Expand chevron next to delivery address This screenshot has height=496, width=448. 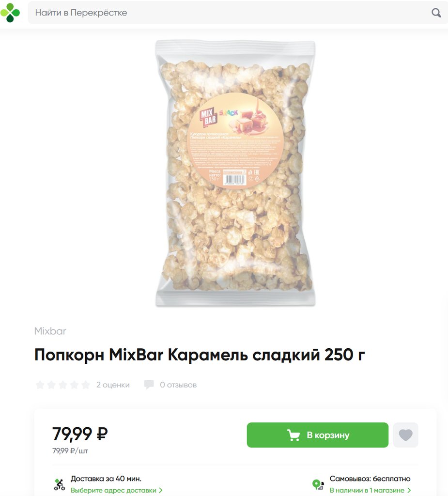[161, 490]
